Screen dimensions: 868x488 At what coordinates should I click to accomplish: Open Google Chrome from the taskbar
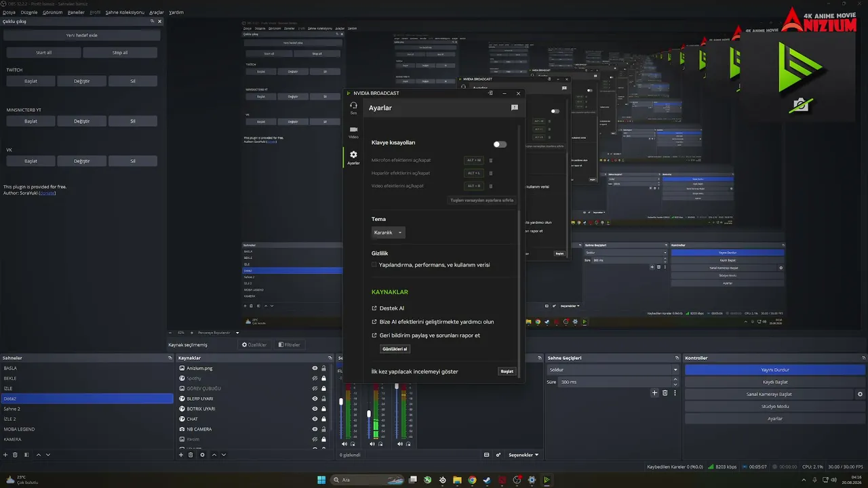tap(472, 480)
